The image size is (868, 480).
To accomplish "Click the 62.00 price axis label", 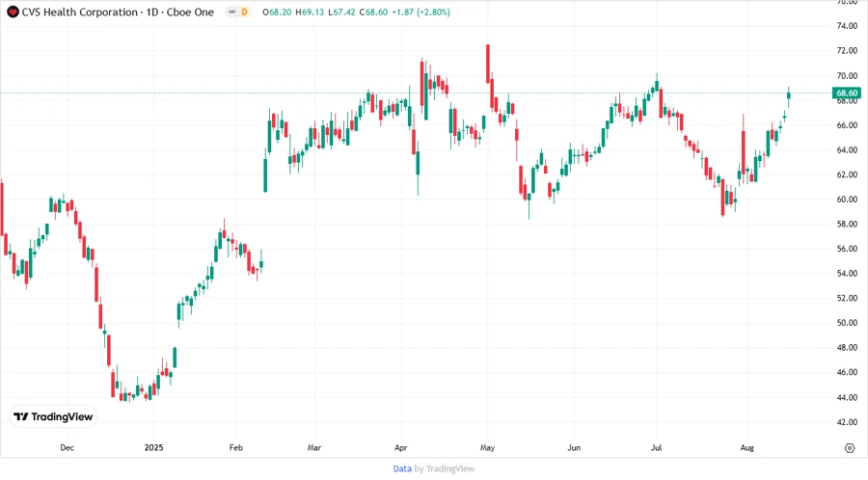I will [x=847, y=174].
